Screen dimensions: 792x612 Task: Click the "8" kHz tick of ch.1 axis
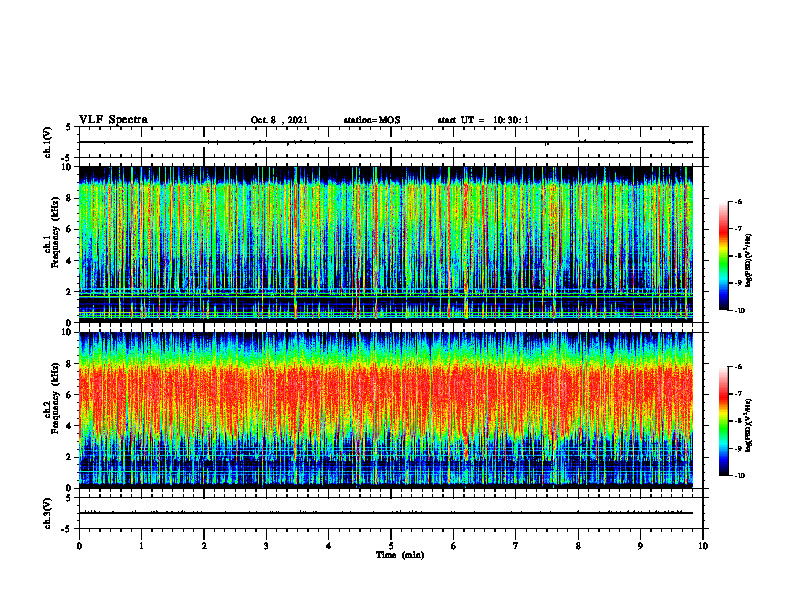[x=70, y=198]
